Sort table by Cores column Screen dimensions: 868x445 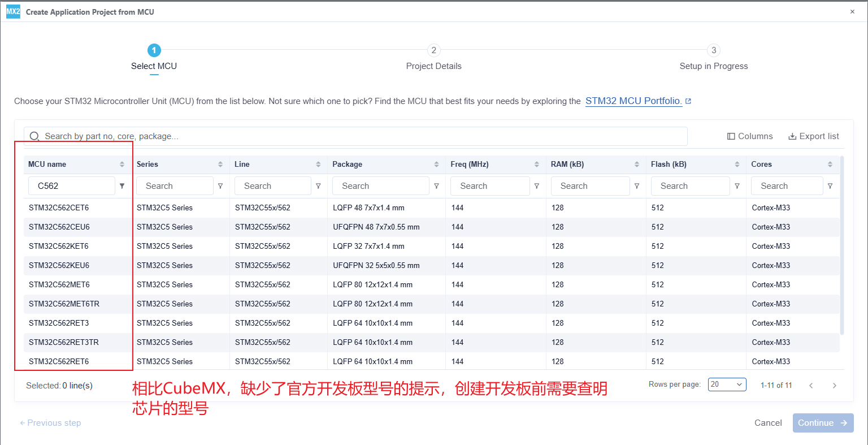coord(830,165)
